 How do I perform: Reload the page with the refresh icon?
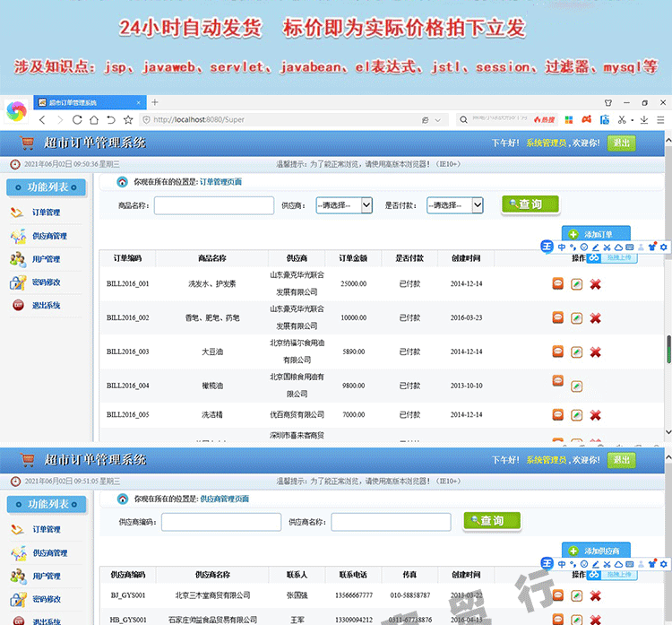[77, 119]
